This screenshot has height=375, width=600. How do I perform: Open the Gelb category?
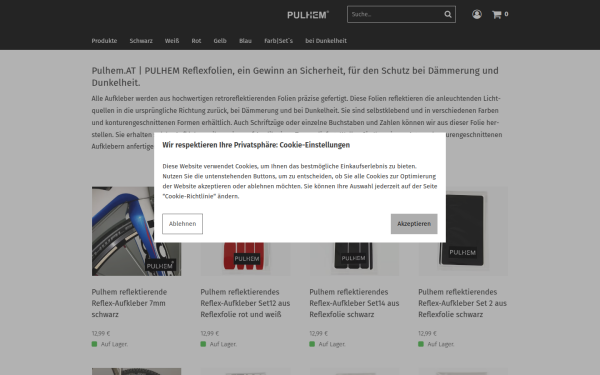point(220,41)
